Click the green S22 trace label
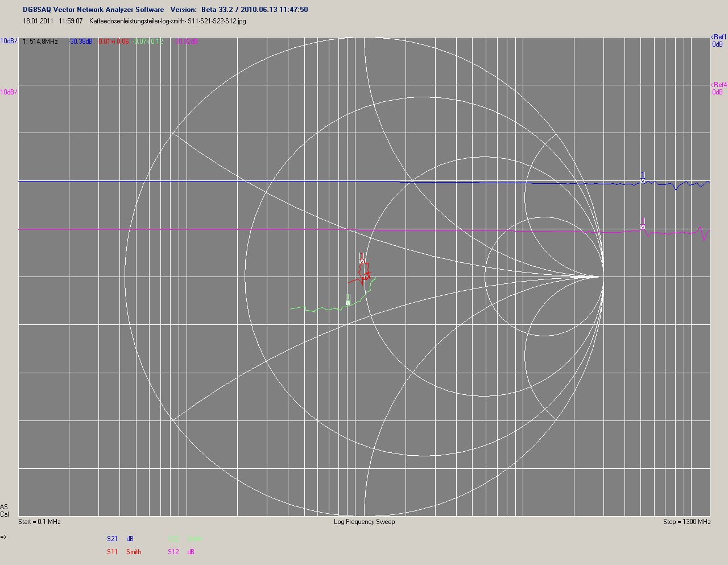The width and height of the screenshot is (728, 565). coord(173,539)
